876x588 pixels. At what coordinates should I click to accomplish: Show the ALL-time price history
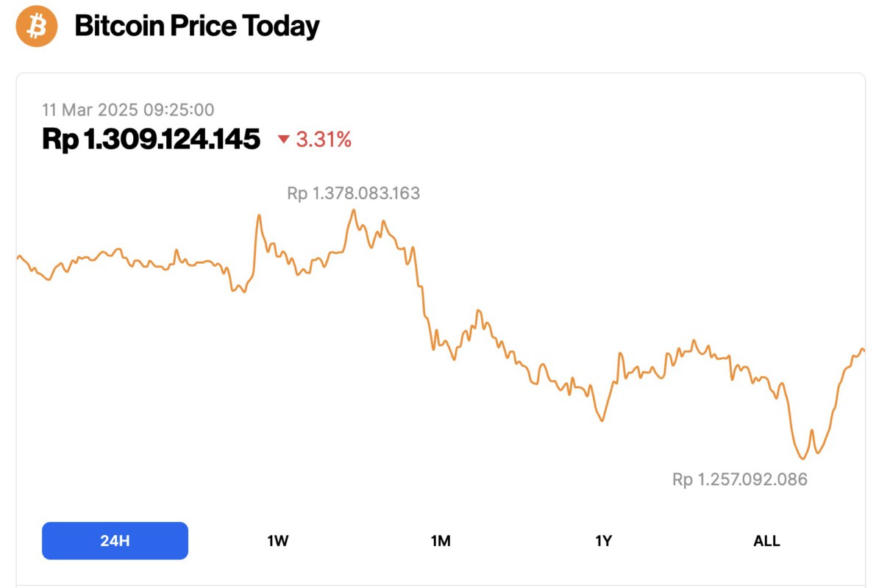(x=767, y=540)
